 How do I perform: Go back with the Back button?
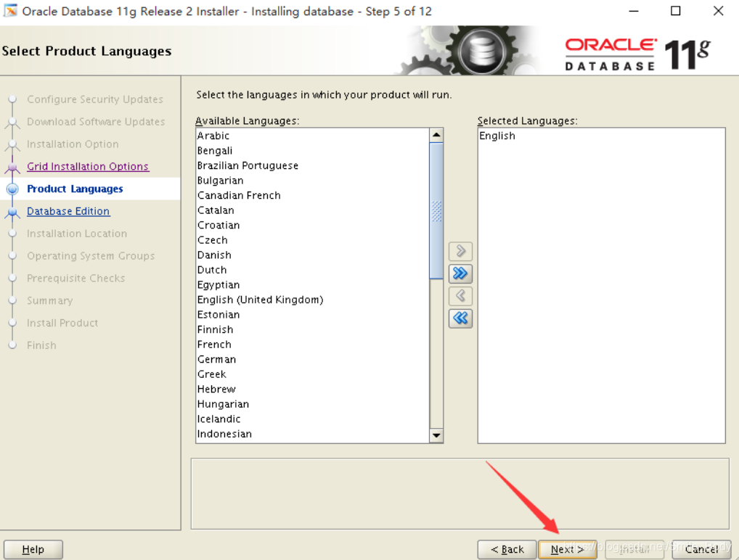(x=507, y=549)
